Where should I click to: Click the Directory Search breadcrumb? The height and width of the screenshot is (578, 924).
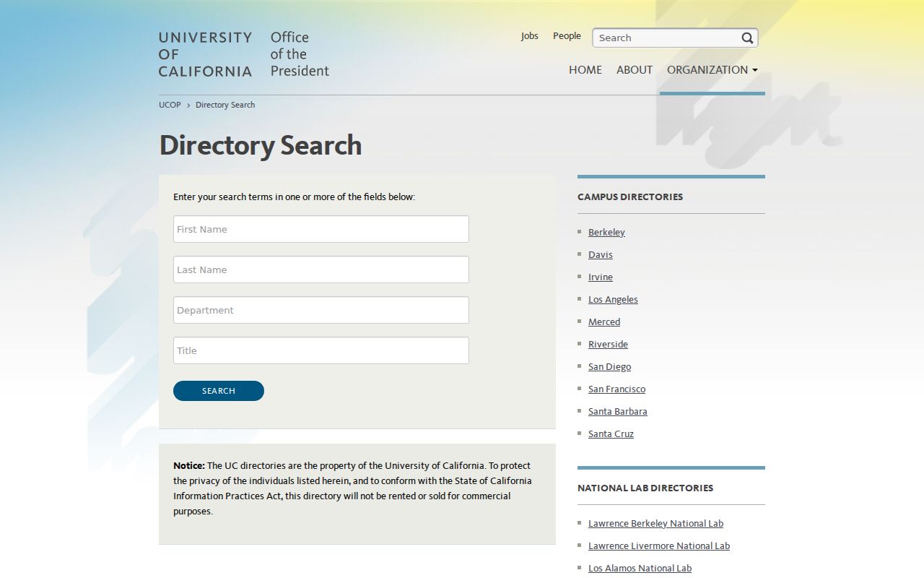click(225, 105)
